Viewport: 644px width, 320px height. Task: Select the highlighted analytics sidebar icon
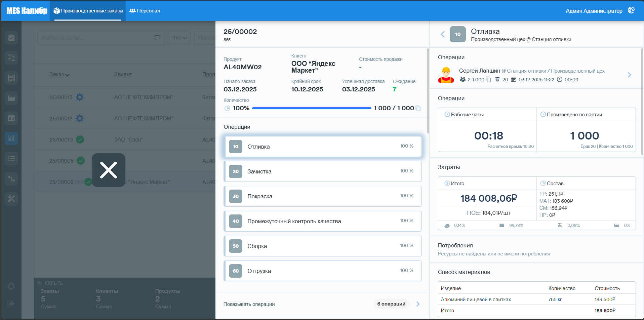coord(11,138)
